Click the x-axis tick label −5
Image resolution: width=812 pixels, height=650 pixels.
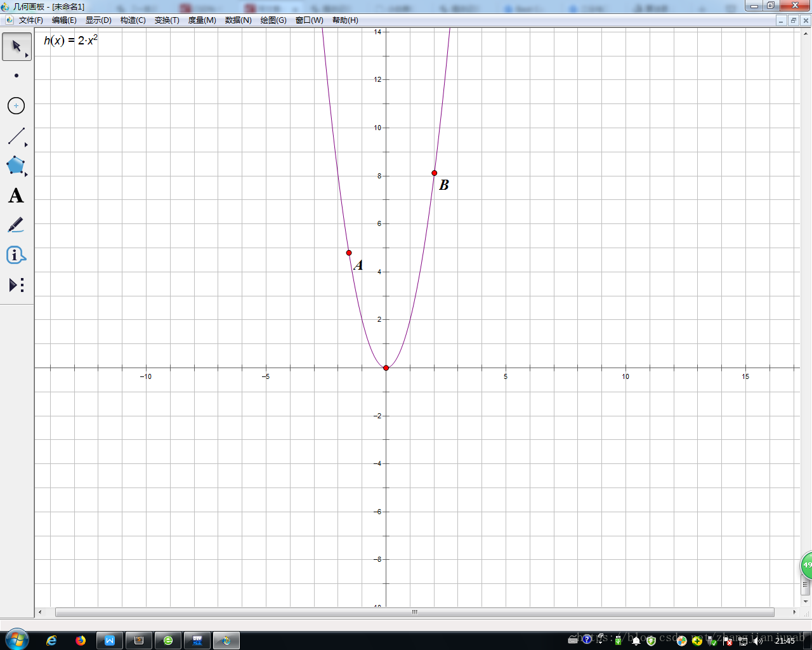pyautogui.click(x=266, y=376)
